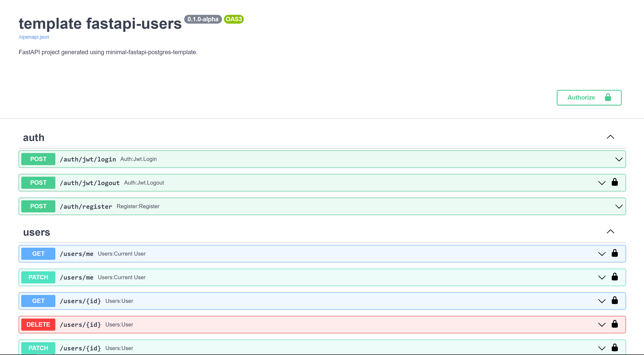The height and width of the screenshot is (355, 644).
Task: Click the lock icon on GET /users/{id}
Action: click(x=614, y=301)
